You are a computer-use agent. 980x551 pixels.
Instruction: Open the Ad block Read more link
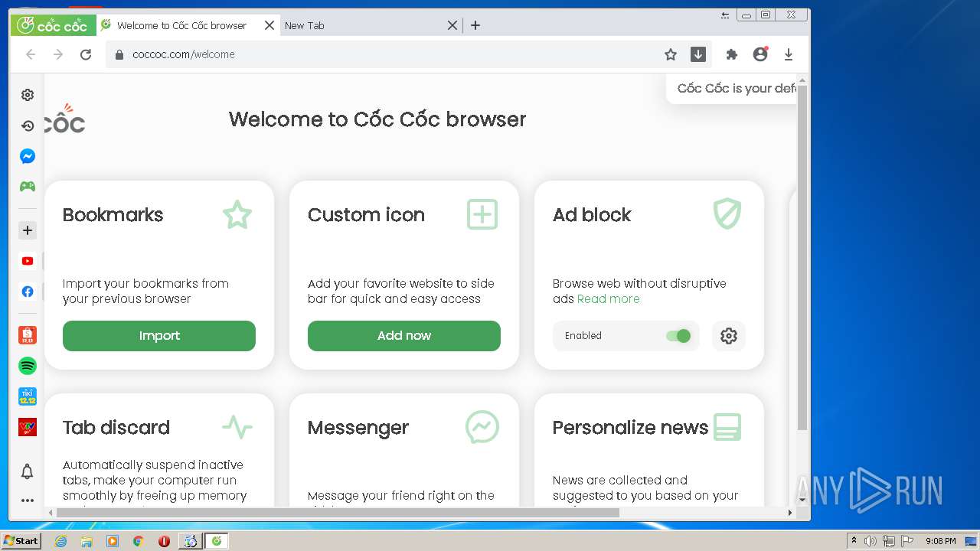(x=609, y=299)
